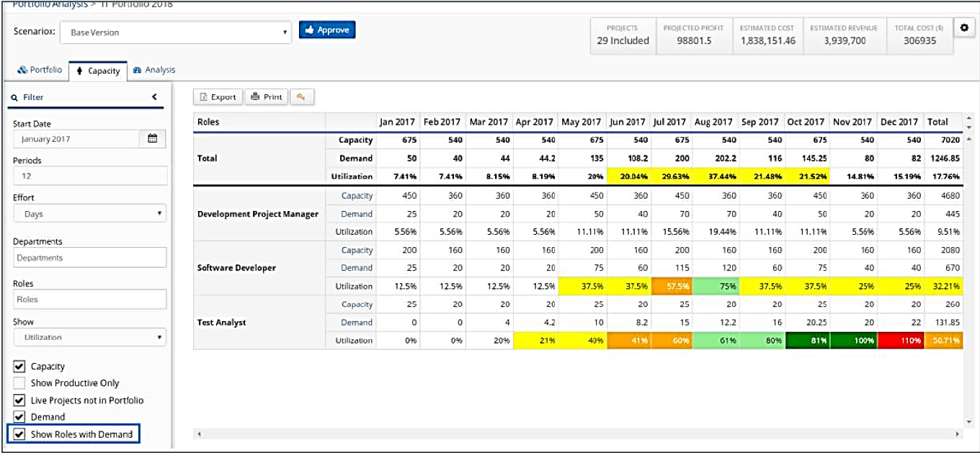This screenshot has height=453, width=980.
Task: Click the calendar icon beside Start Date
Action: point(152,138)
